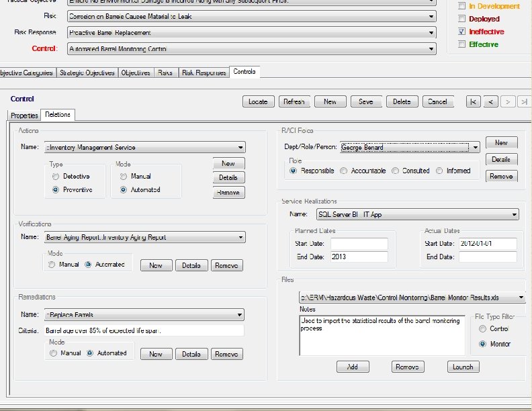
Task: Click Remove in Remediations section
Action: [x=226, y=354]
